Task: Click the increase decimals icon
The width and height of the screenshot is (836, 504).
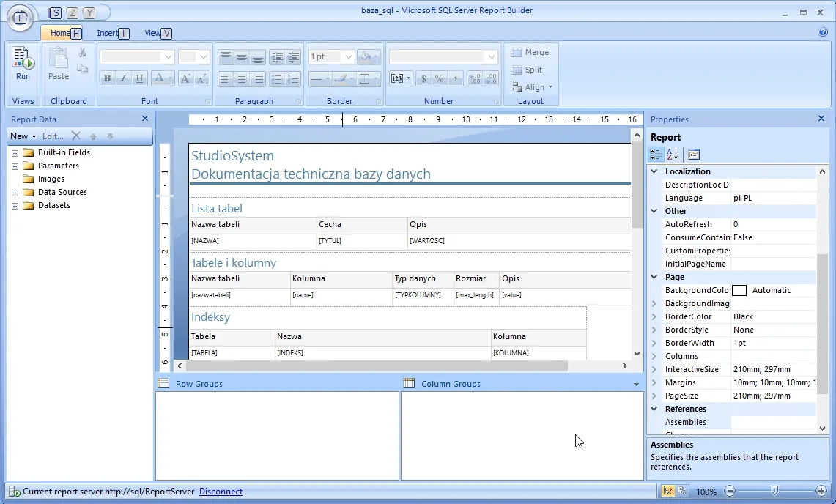Action: tap(475, 78)
